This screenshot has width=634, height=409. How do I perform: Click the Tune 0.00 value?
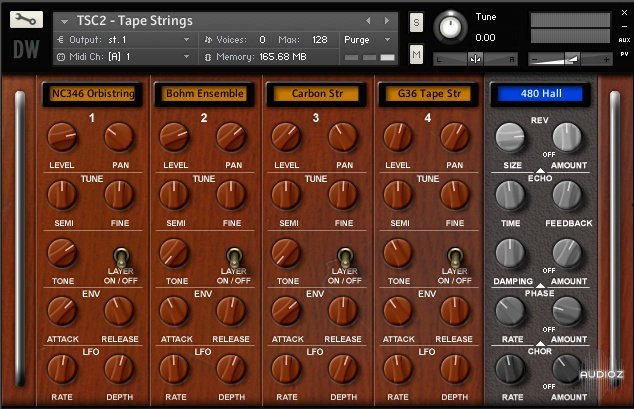(x=485, y=38)
